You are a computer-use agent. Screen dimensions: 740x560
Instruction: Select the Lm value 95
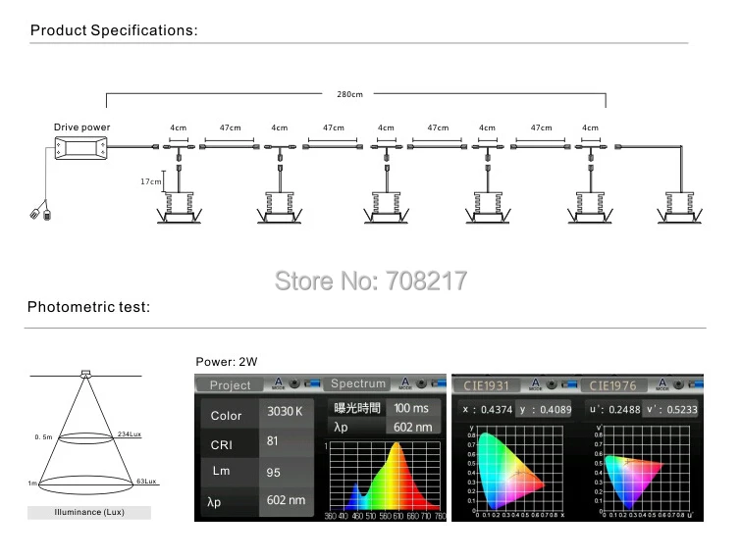(273, 473)
